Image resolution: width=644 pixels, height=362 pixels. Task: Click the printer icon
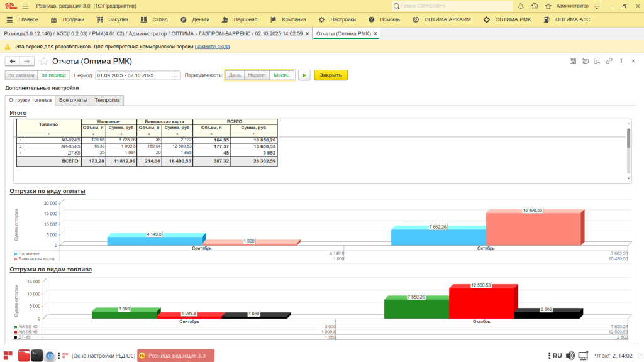point(585,61)
